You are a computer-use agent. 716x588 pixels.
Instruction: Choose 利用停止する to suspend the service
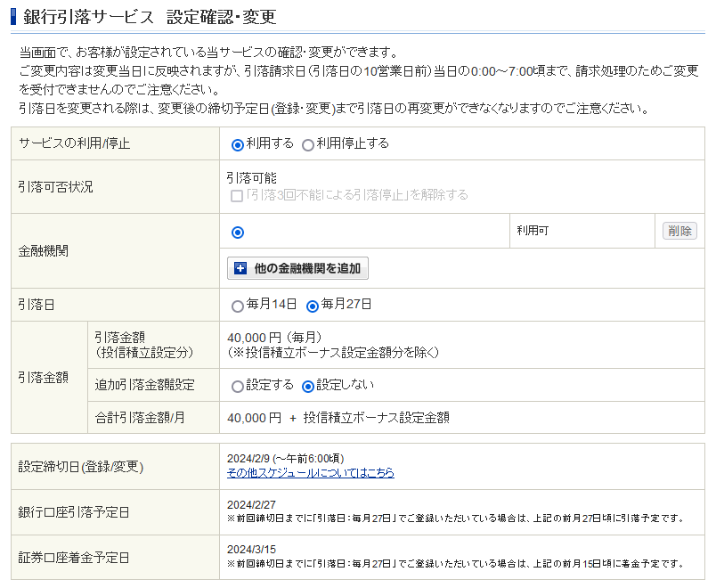[x=308, y=143]
